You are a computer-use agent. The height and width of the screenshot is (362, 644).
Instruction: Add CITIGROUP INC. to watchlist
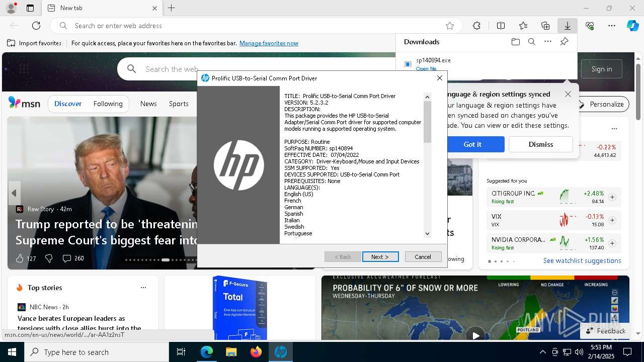coord(612,197)
